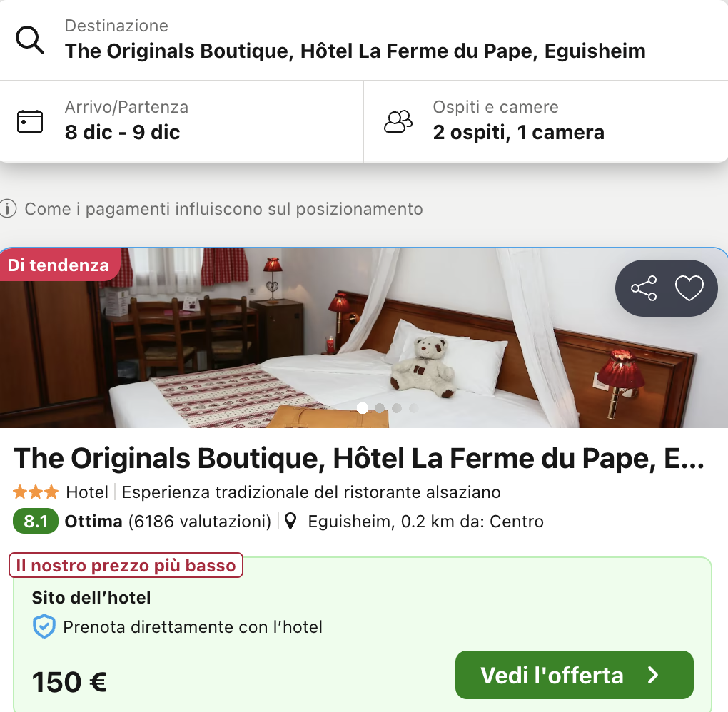Go to the second photo carousel dot
Screen dimensions: 728x712
click(380, 408)
